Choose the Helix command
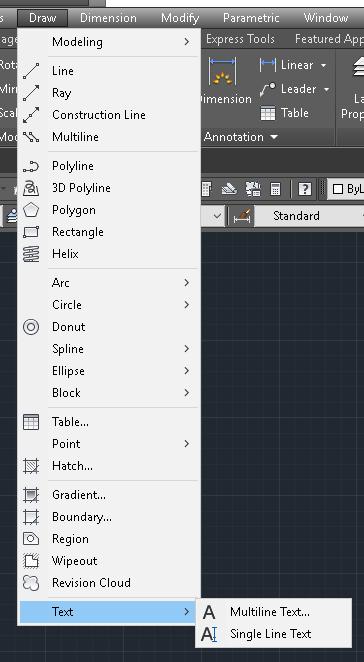 click(109, 254)
